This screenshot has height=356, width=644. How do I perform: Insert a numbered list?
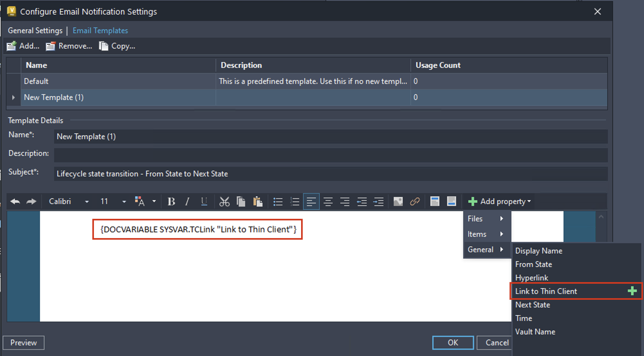(x=294, y=201)
